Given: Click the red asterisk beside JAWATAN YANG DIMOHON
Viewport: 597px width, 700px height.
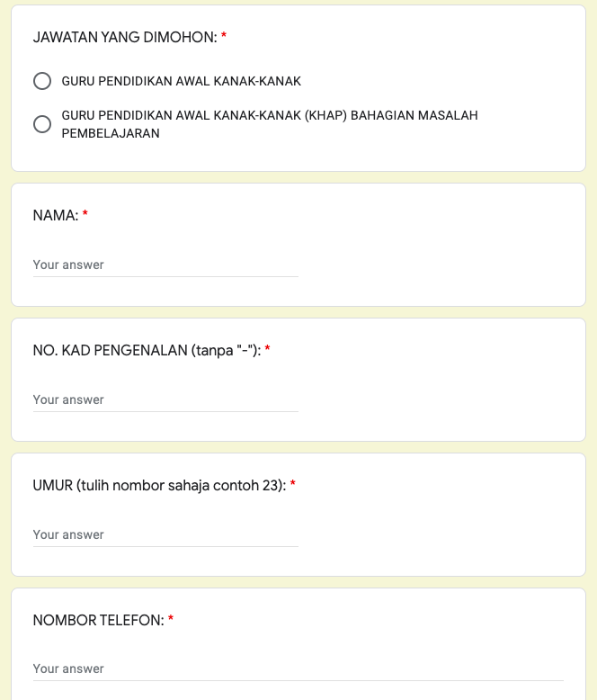Looking at the screenshot, I should [x=224, y=37].
